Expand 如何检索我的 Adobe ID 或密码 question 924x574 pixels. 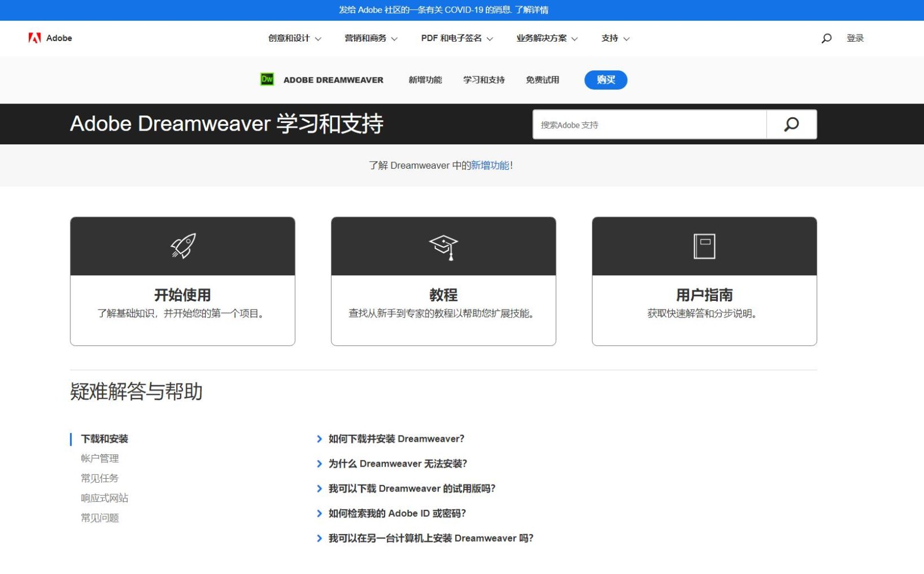point(391,513)
